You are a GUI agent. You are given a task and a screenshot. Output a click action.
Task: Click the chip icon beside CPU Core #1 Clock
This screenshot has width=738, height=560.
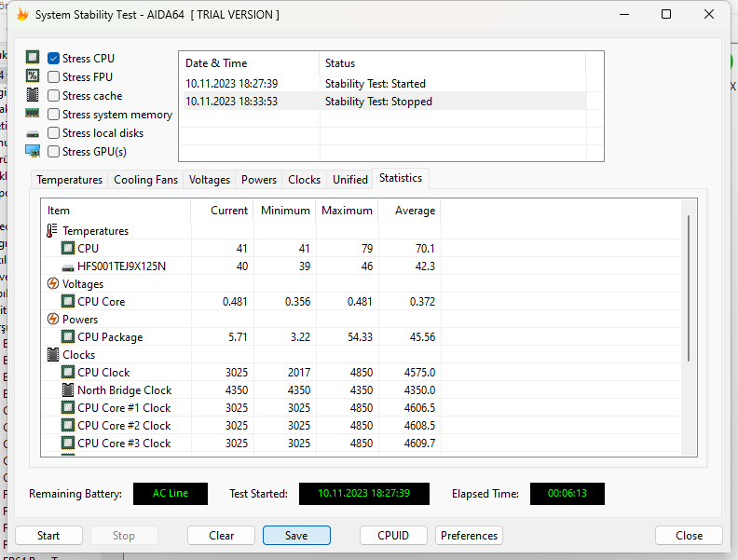tap(68, 407)
